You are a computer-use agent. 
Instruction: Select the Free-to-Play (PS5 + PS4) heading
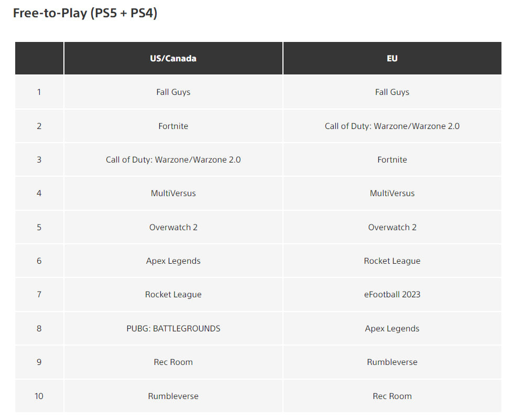pyautogui.click(x=85, y=13)
